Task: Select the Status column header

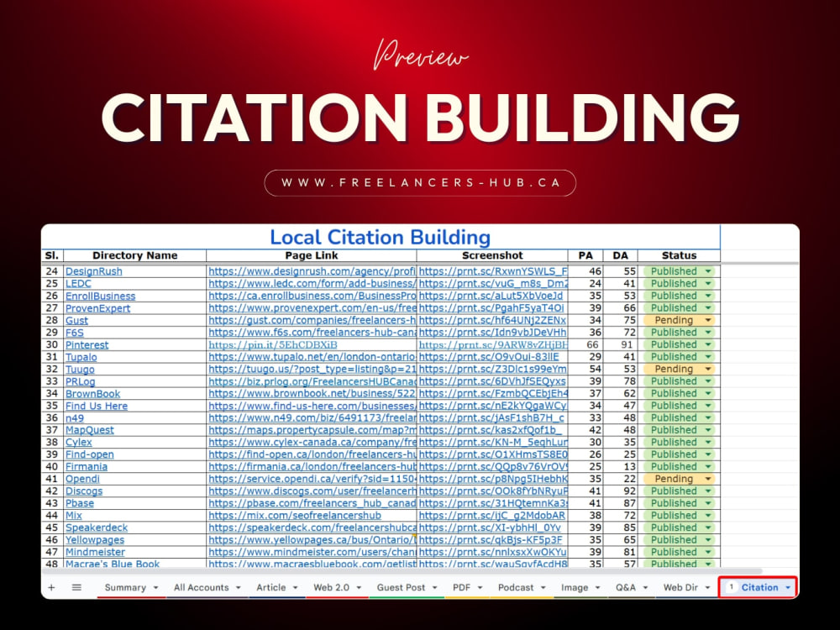Action: pyautogui.click(x=679, y=255)
